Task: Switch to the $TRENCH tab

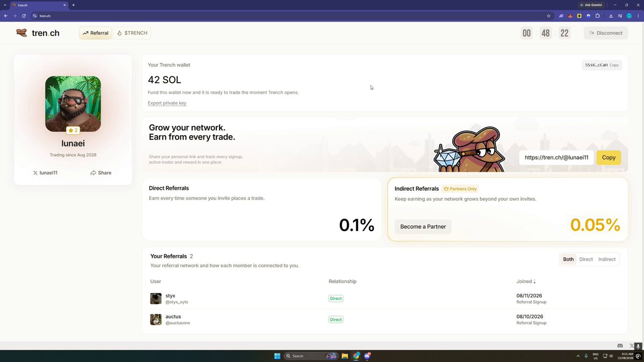Action: 132,33
